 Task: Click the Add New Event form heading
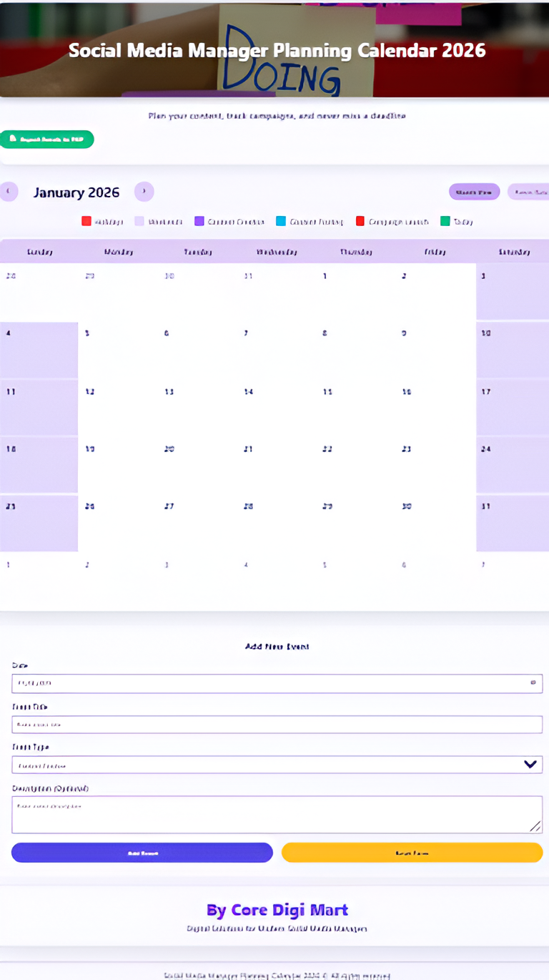(x=277, y=647)
